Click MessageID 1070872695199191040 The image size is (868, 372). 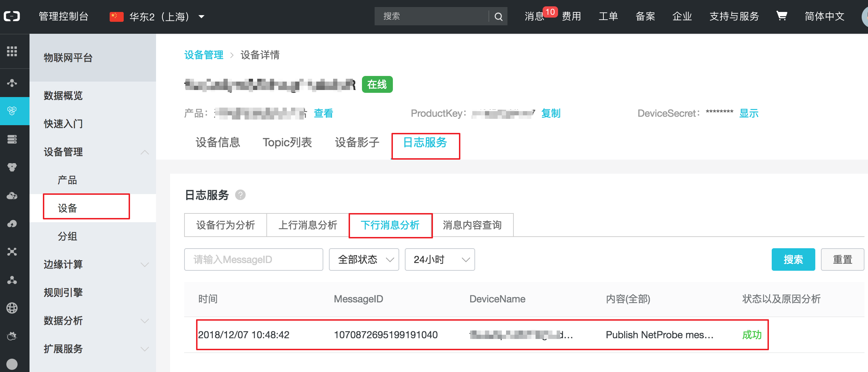(386, 335)
